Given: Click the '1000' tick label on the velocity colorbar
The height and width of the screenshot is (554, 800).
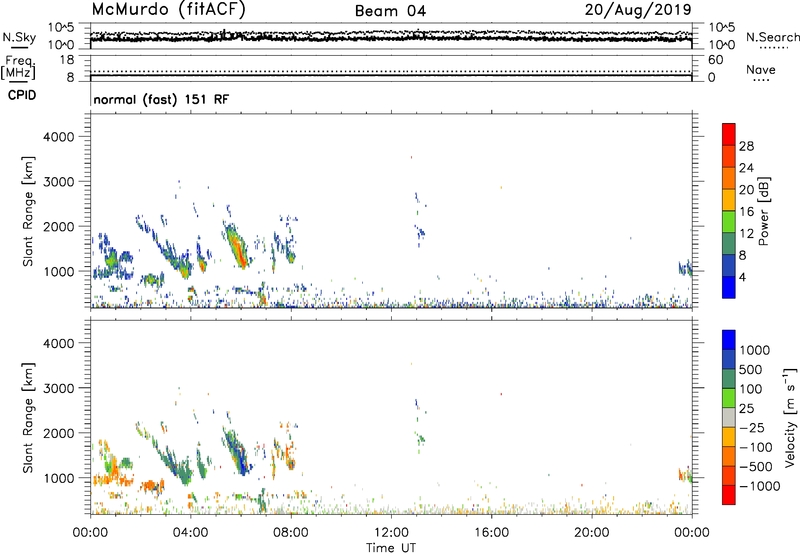Looking at the screenshot, I should (x=755, y=350).
